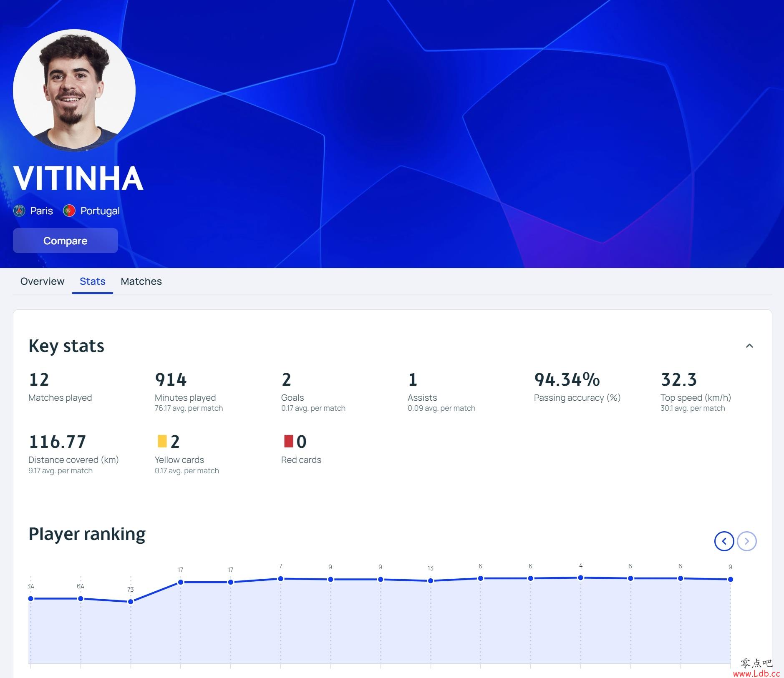Click the Key stats heading
Viewport: 784px width, 678px height.
(x=66, y=346)
